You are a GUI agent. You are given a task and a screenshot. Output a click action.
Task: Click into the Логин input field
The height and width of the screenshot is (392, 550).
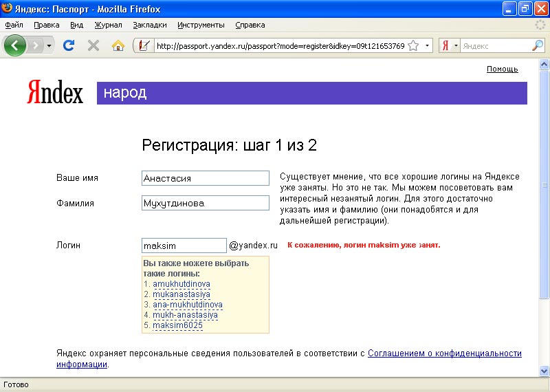click(x=184, y=246)
